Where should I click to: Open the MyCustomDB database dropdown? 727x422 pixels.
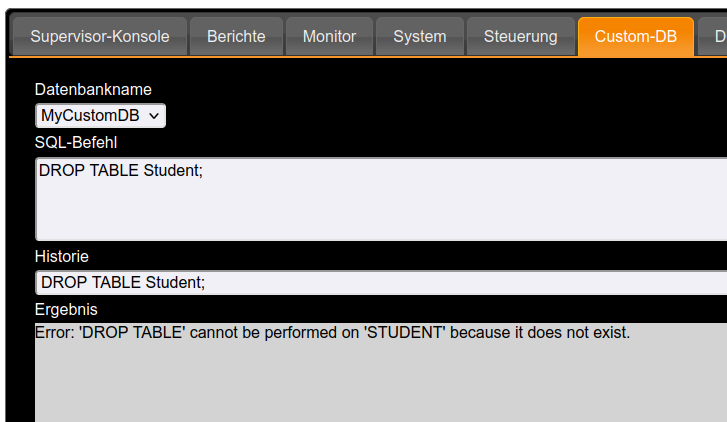coord(100,115)
